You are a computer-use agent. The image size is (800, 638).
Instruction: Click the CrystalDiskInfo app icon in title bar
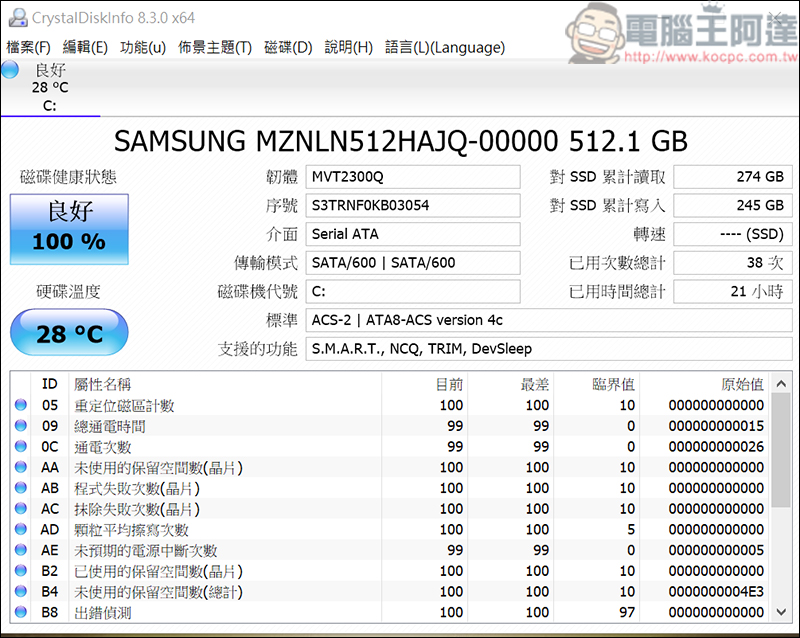[x=18, y=18]
